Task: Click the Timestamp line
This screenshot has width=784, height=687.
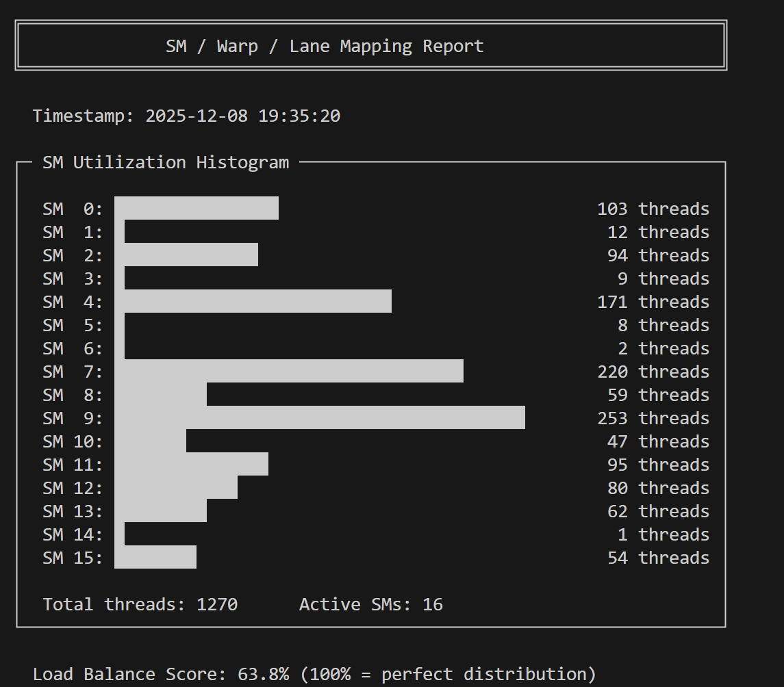Action: [x=186, y=116]
